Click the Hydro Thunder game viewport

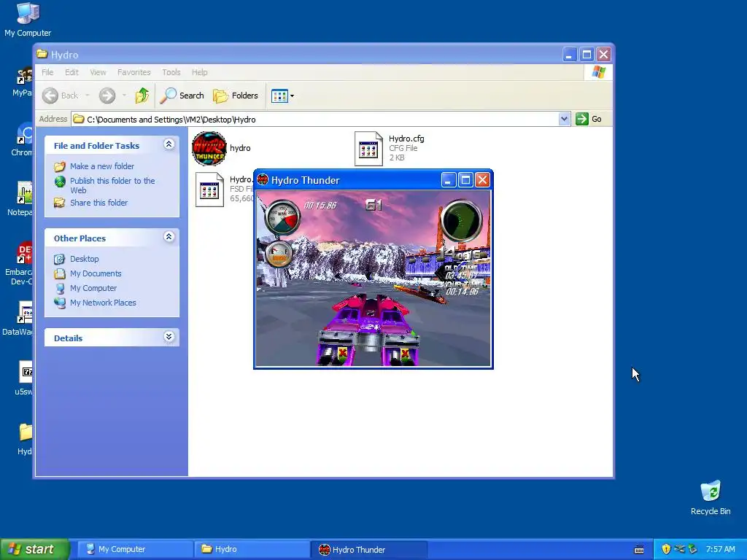click(x=373, y=279)
